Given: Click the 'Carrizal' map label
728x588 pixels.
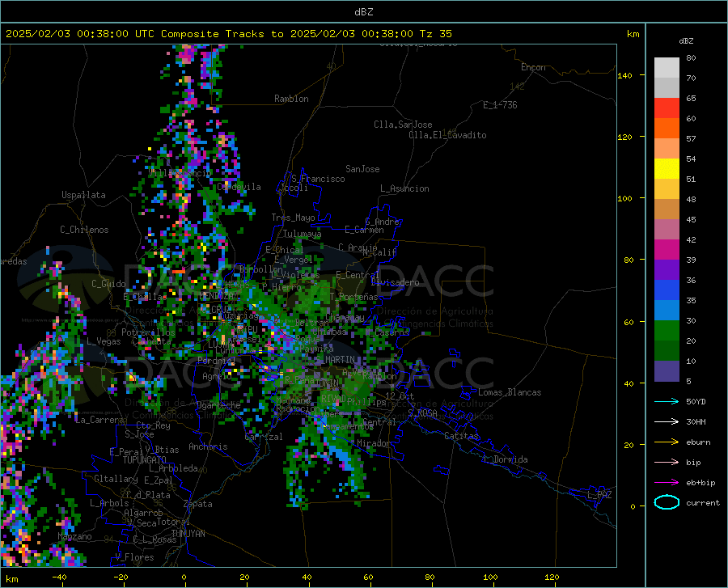Looking at the screenshot, I should [264, 437].
